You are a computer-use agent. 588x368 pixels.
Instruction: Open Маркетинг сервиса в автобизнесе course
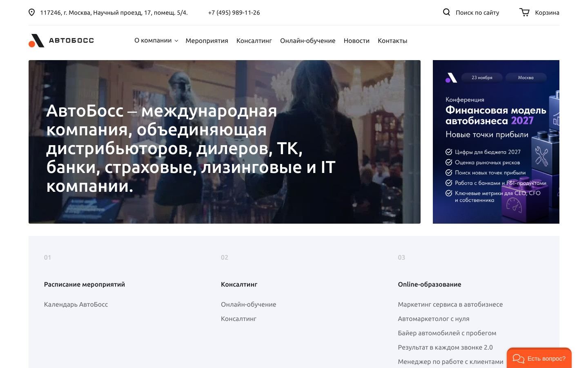click(450, 304)
